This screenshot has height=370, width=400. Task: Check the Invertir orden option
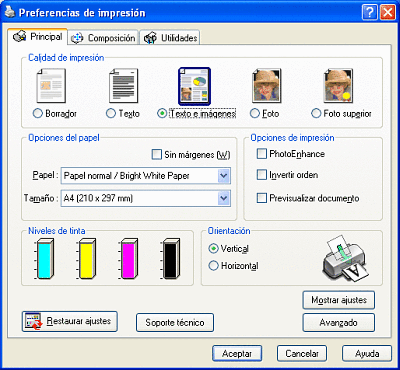[x=262, y=175]
